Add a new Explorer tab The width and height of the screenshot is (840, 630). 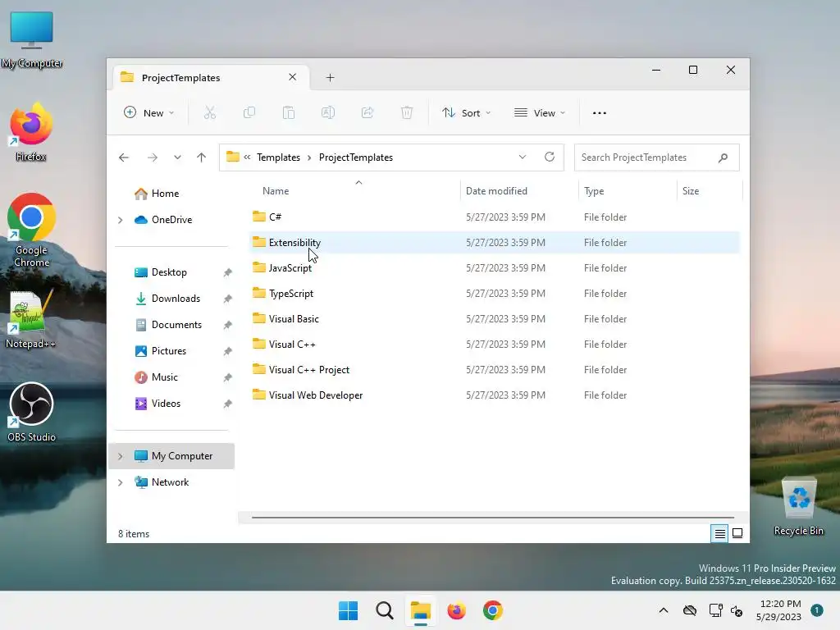(330, 78)
